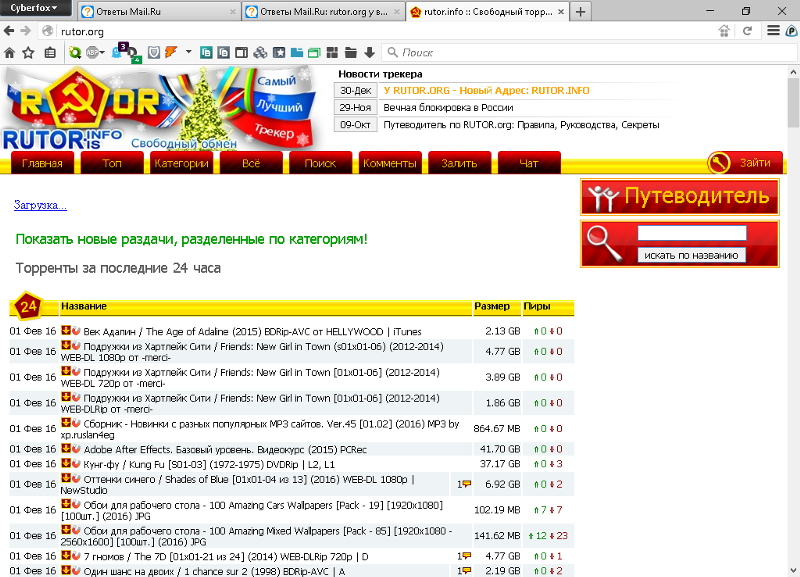Click the magnet icon for Adobe After Effects row
This screenshot has height=577, width=800.
76,448
